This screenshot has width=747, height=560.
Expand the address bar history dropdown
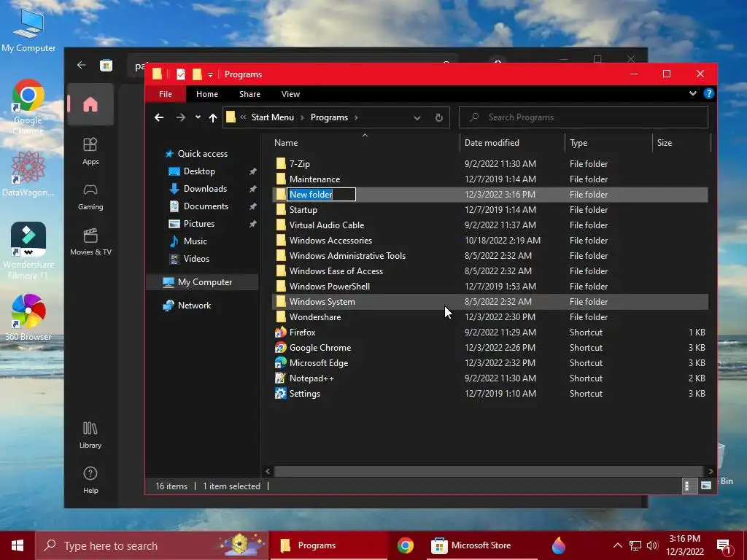coord(417,117)
